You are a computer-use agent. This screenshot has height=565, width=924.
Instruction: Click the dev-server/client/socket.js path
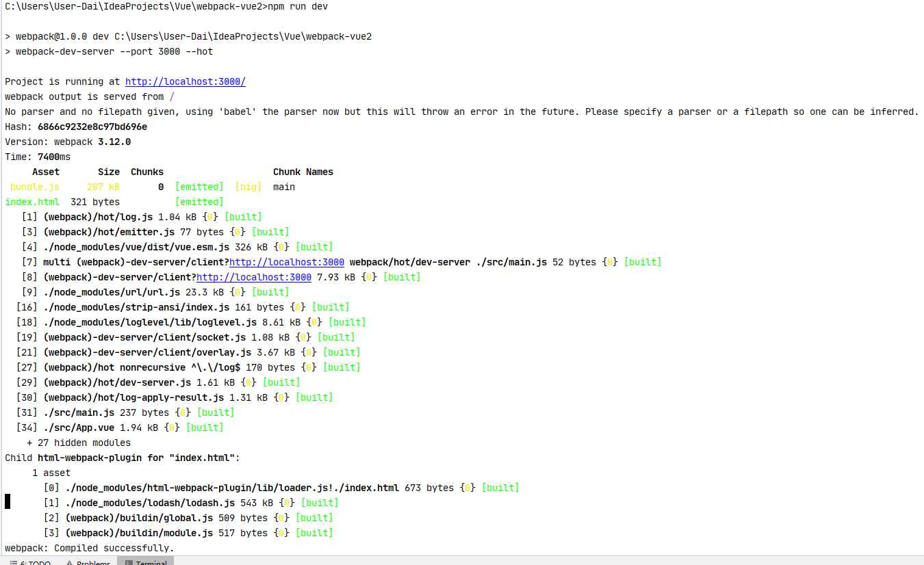(144, 337)
